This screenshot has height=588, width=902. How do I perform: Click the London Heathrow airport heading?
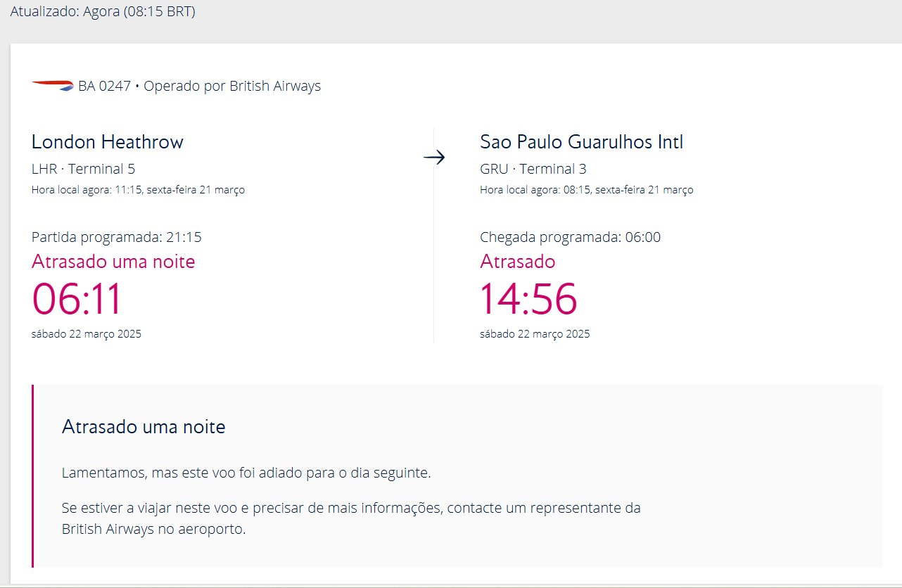coord(108,142)
